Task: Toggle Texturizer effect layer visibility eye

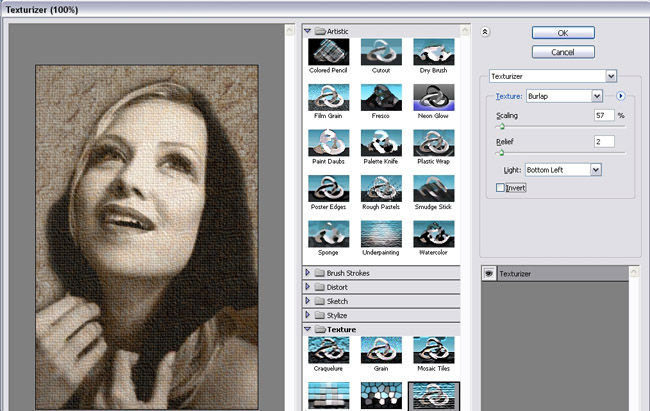Action: coord(489,273)
